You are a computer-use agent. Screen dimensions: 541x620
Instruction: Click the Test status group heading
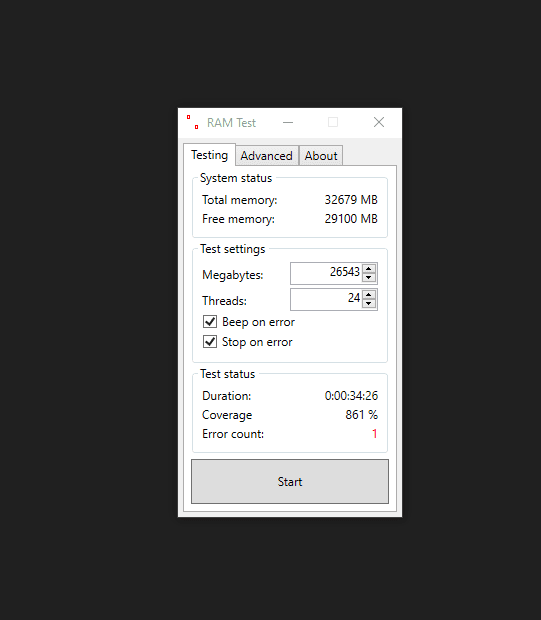(x=227, y=374)
